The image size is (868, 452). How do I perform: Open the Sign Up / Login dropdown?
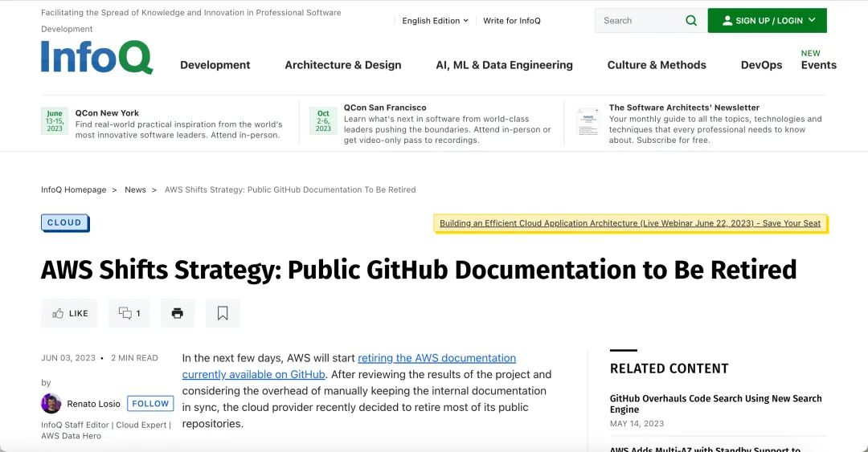(x=768, y=20)
